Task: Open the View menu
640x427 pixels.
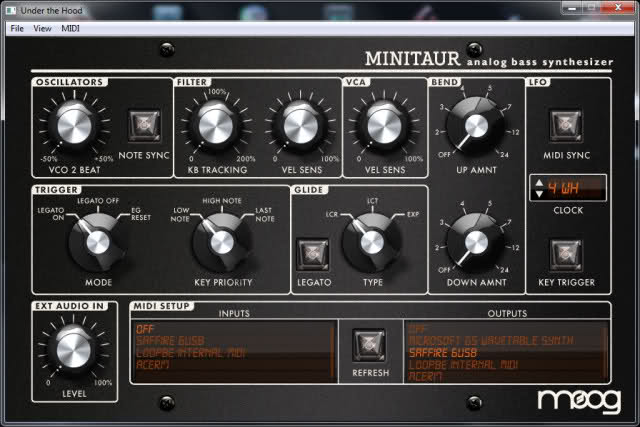Action: [42, 28]
